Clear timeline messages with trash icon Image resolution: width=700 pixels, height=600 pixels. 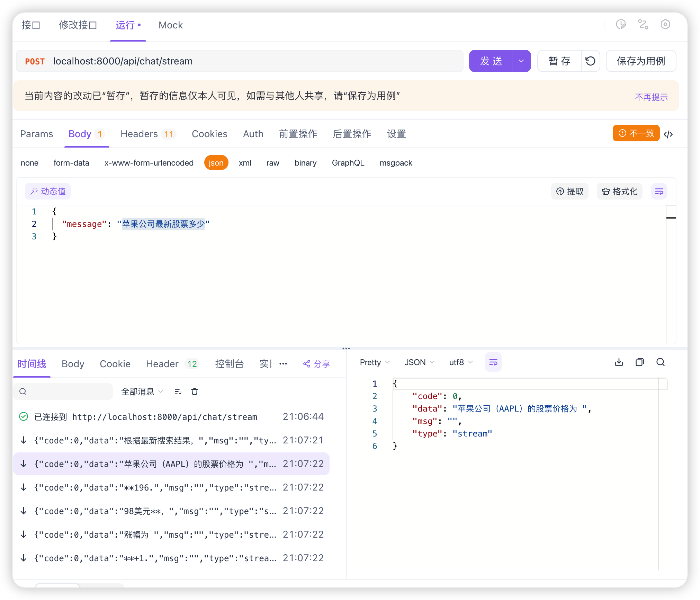[195, 391]
